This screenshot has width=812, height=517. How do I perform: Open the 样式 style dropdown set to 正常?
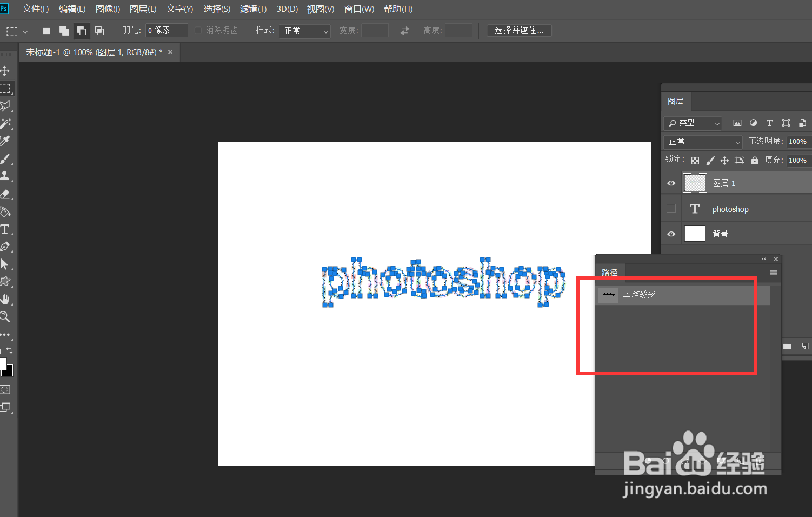pyautogui.click(x=305, y=31)
